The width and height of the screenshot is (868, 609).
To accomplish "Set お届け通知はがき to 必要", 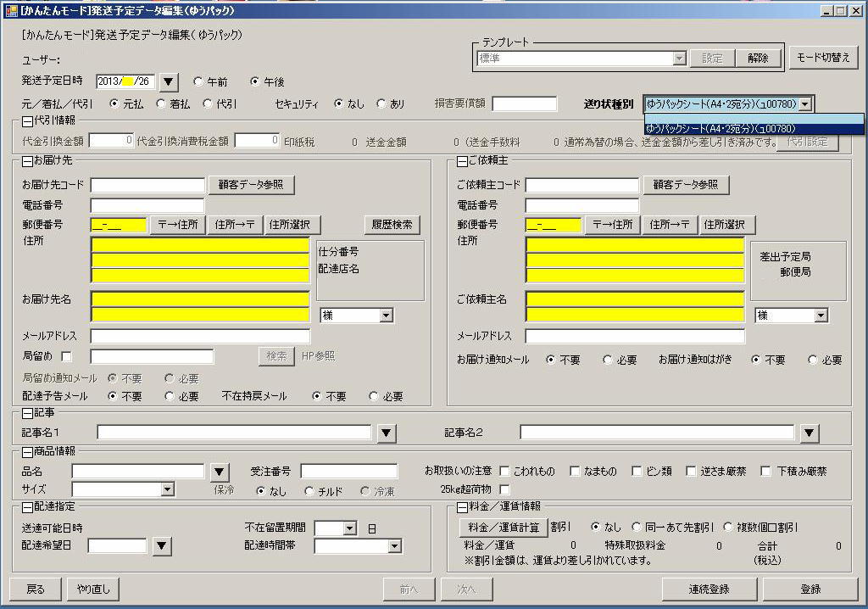I will tap(813, 360).
